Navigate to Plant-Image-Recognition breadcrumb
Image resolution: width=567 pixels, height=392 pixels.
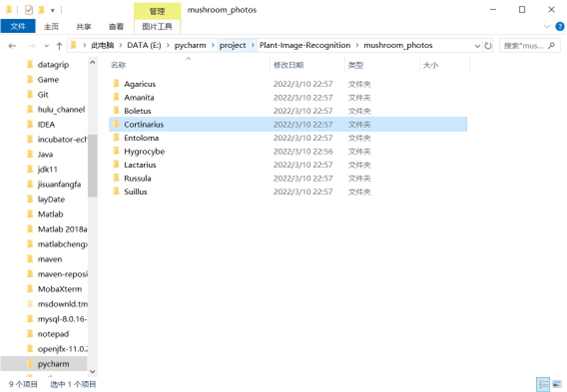(x=305, y=45)
